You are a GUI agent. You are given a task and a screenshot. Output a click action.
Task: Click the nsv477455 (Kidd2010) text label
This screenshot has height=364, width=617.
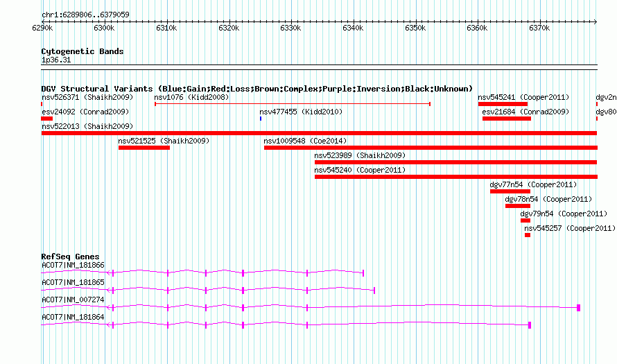click(301, 112)
